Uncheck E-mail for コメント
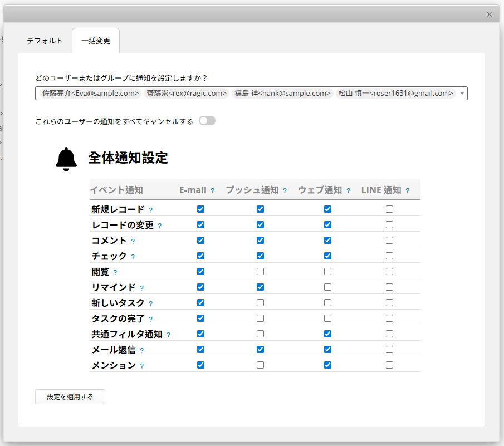 tap(201, 241)
